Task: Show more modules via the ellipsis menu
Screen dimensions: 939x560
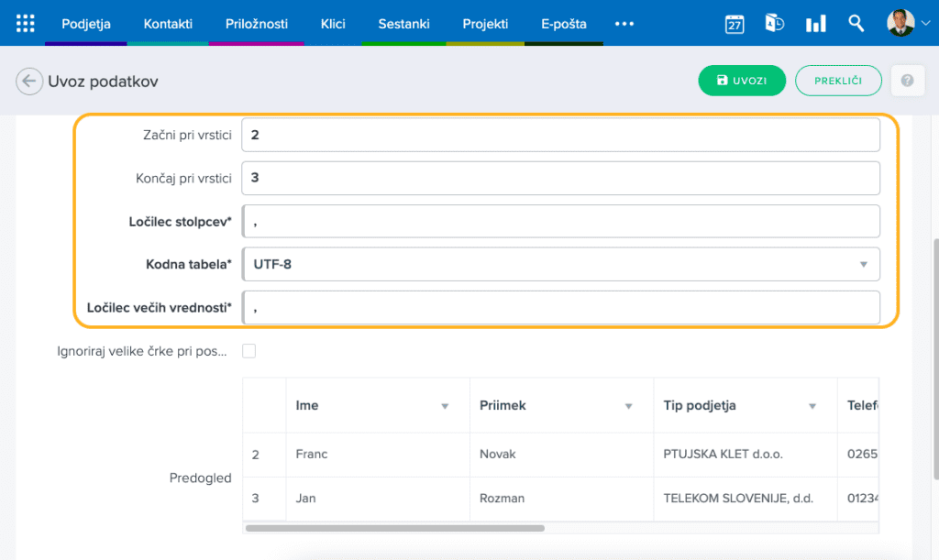Action: [624, 24]
